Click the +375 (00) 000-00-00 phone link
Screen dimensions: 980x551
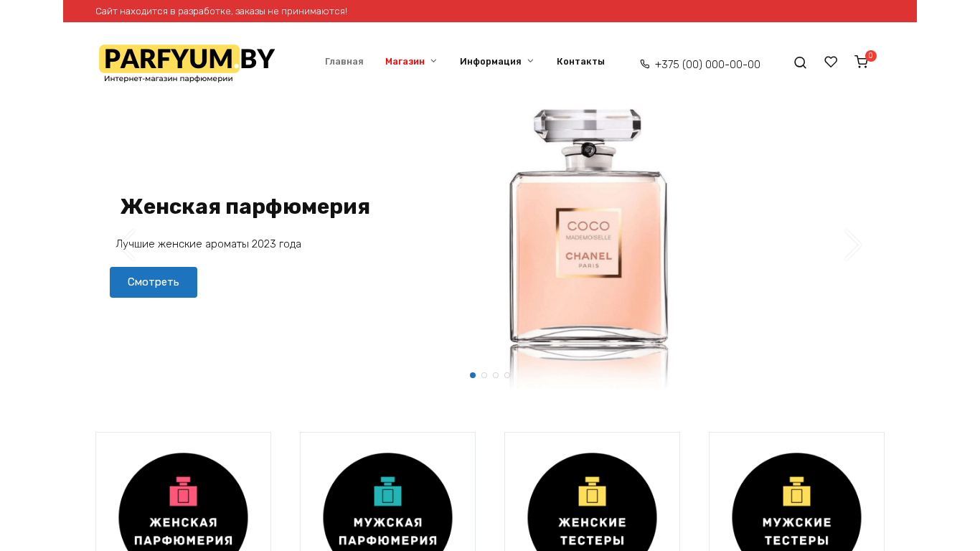[707, 65]
